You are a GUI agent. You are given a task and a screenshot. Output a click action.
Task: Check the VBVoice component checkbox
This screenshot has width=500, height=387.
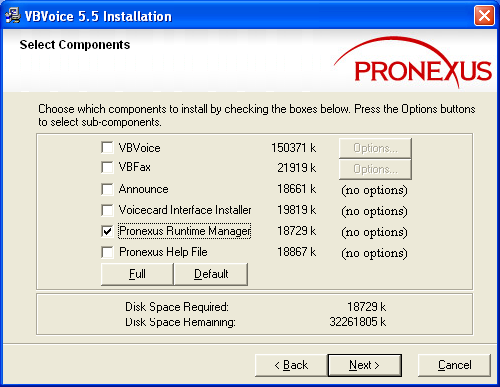(107, 147)
